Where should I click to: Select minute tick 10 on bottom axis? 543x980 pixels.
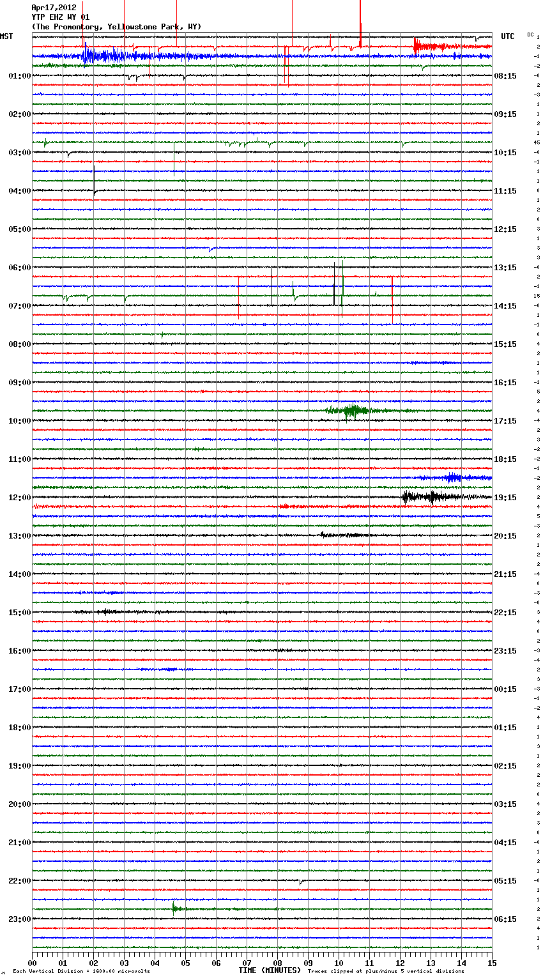pos(339,963)
